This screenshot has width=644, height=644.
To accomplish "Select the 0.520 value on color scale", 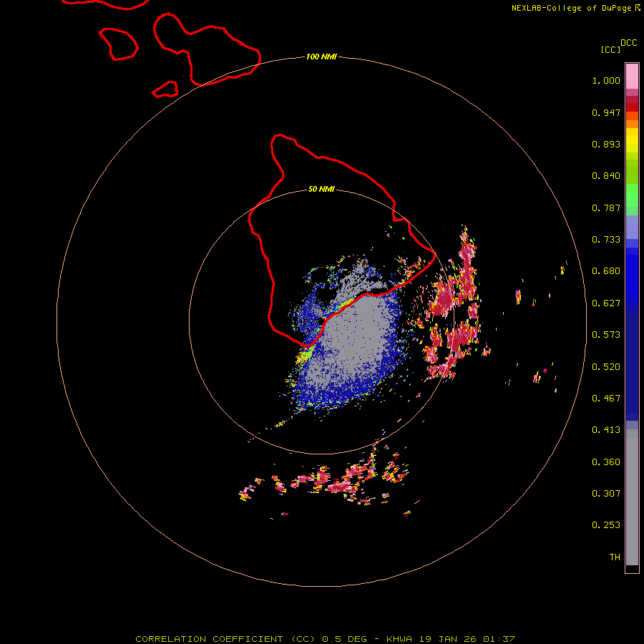I will [606, 367].
